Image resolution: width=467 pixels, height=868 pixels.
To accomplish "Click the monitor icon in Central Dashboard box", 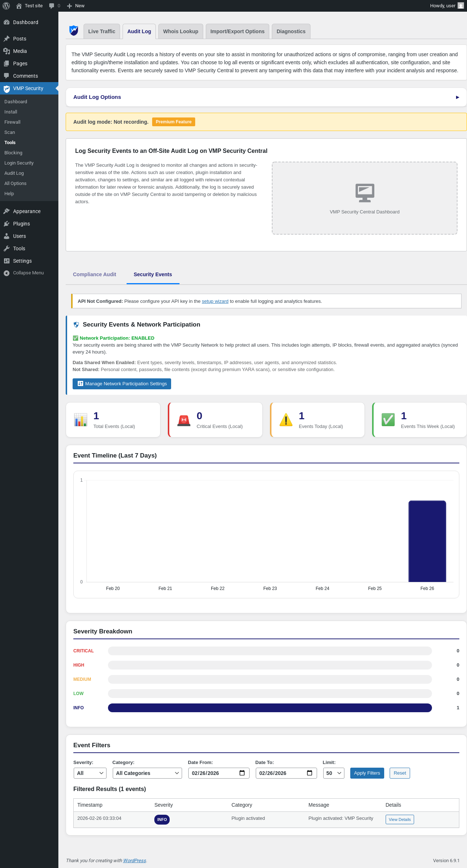I will [365, 193].
